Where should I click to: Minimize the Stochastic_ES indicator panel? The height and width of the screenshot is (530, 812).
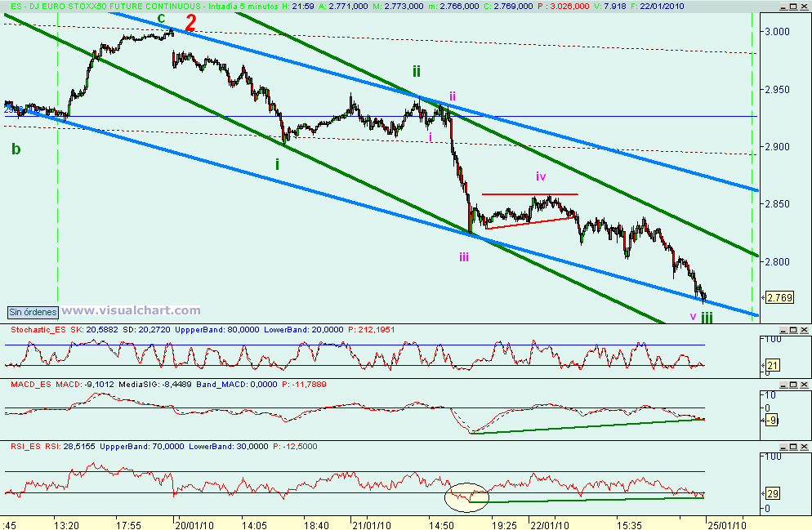click(783, 332)
